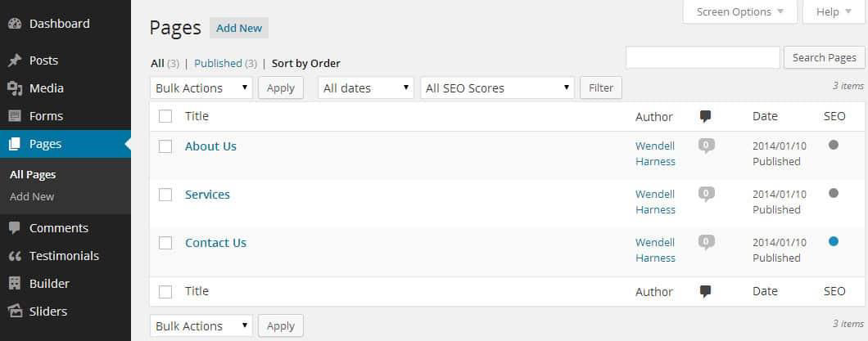The image size is (868, 341).
Task: Click the Add New button beside Pages
Action: point(239,28)
